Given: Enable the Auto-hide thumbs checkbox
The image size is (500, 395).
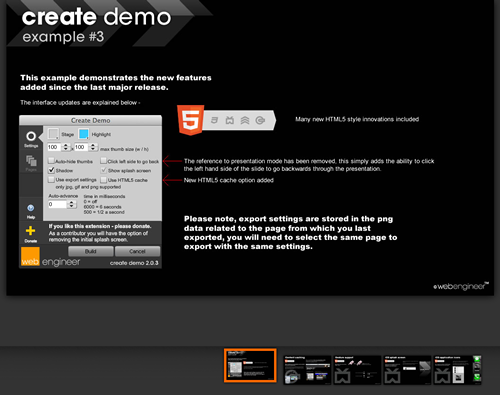Looking at the screenshot, I should click(51, 161).
